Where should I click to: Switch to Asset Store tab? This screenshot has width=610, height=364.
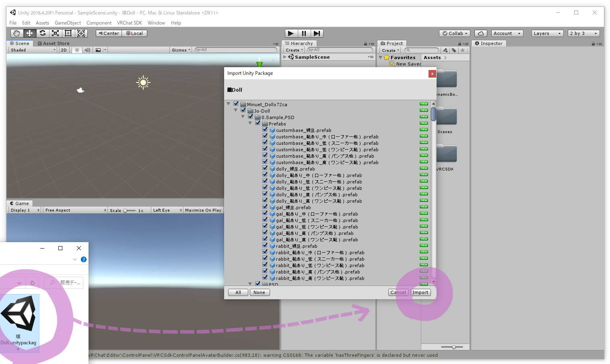pyautogui.click(x=53, y=43)
